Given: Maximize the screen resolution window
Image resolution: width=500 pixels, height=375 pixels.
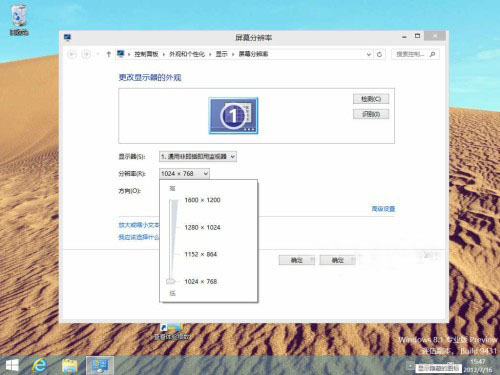Looking at the screenshot, I should (x=417, y=36).
